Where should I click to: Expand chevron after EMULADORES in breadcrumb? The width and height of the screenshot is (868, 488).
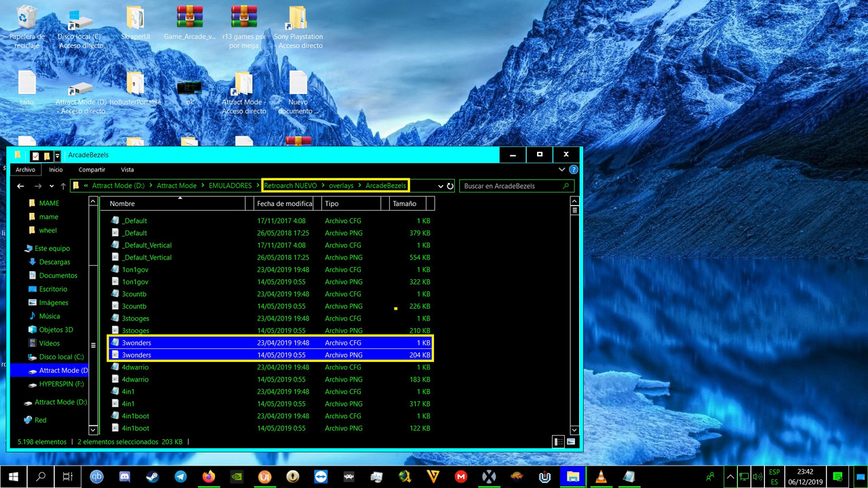coord(258,186)
